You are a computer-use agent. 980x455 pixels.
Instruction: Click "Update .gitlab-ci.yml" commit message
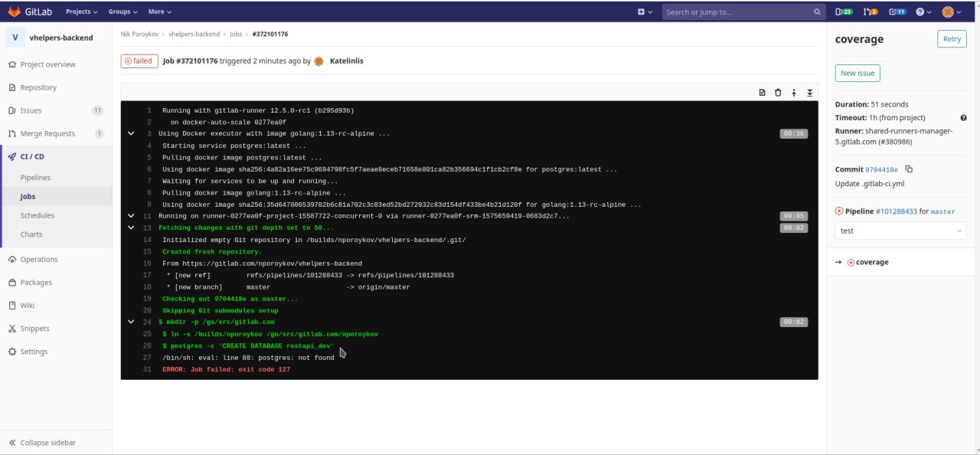pos(868,184)
